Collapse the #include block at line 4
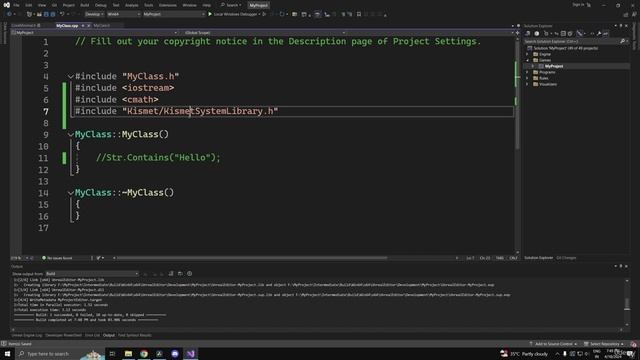640x360 pixels. pyautogui.click(x=71, y=76)
